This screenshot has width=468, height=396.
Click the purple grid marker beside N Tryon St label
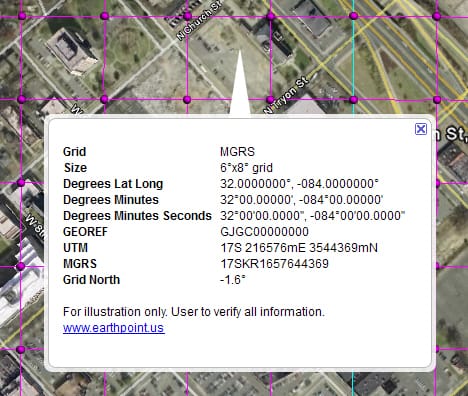(270, 99)
